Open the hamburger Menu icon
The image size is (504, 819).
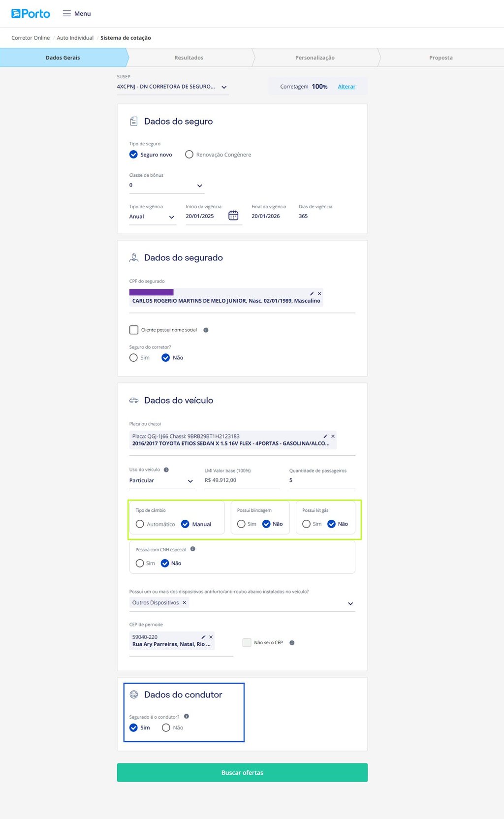66,14
